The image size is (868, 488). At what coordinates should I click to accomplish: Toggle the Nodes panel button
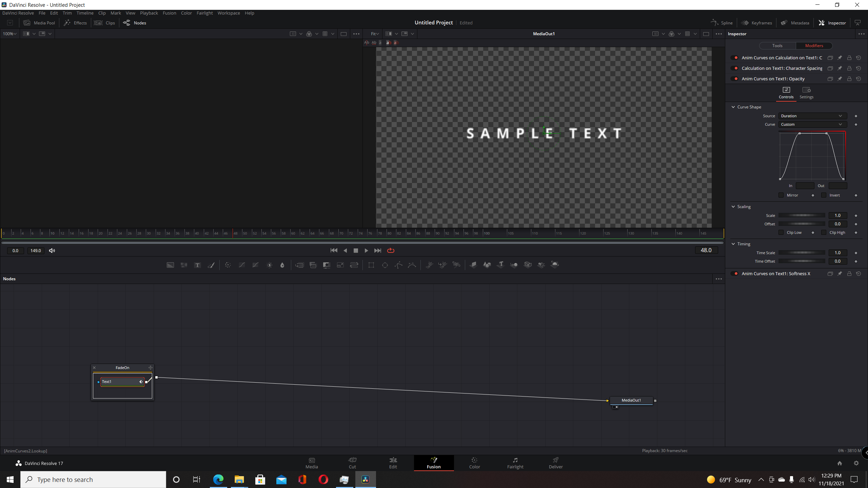135,23
